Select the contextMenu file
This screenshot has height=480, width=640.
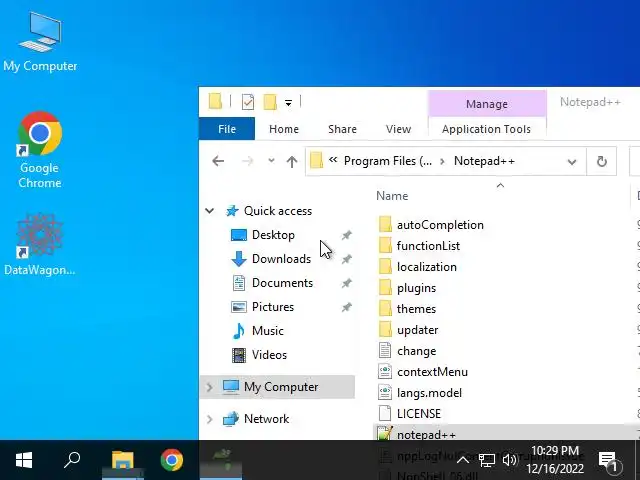pyautogui.click(x=432, y=372)
